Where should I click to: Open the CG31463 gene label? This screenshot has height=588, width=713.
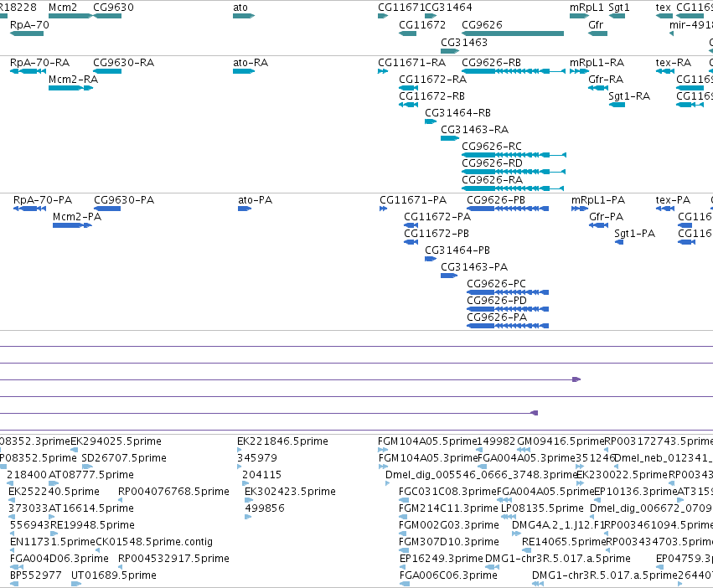tap(464, 42)
